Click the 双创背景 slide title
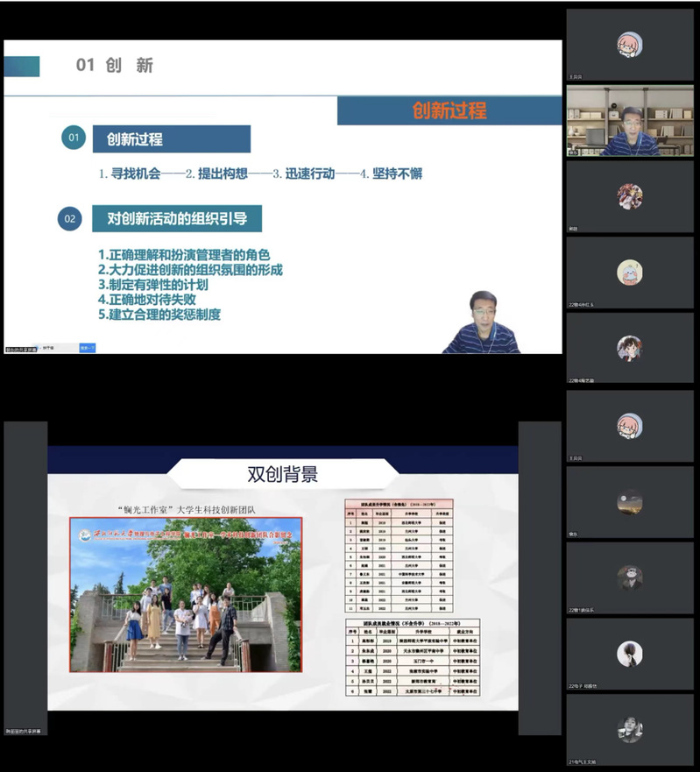This screenshot has width=700, height=772. pyautogui.click(x=282, y=474)
